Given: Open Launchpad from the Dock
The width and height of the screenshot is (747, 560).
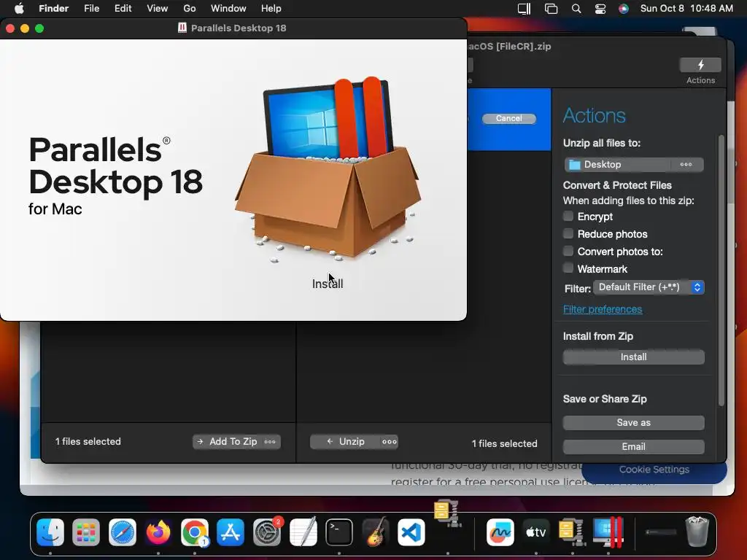Looking at the screenshot, I should click(x=86, y=532).
